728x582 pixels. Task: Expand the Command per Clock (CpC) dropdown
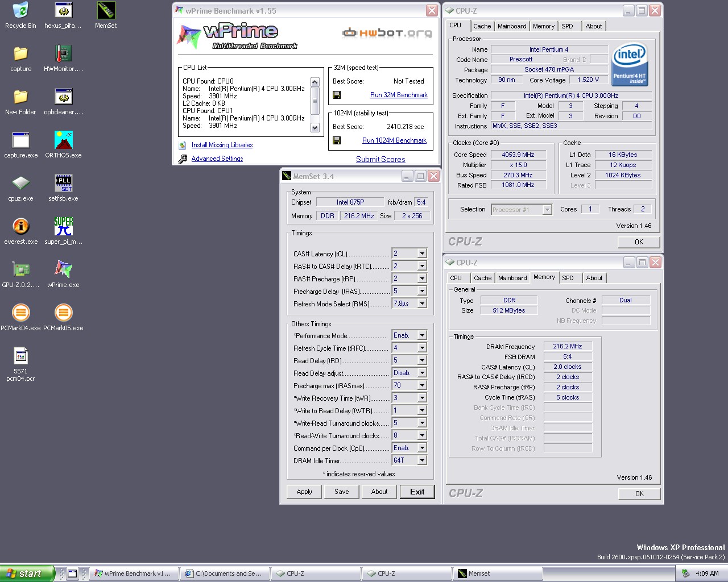422,448
